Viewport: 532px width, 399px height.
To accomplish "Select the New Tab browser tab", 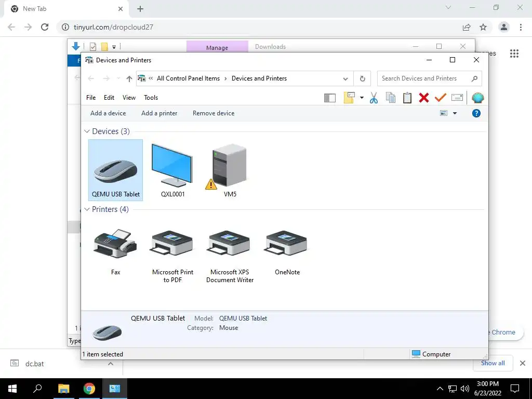I will click(66, 9).
